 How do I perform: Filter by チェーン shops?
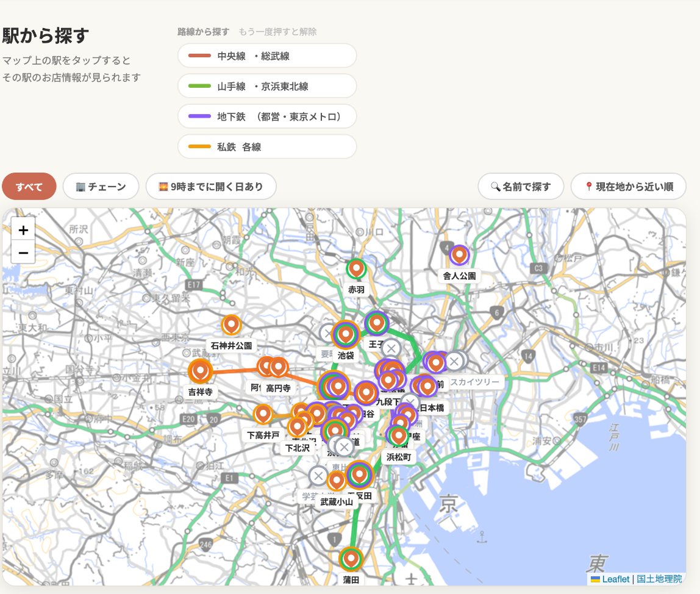101,187
